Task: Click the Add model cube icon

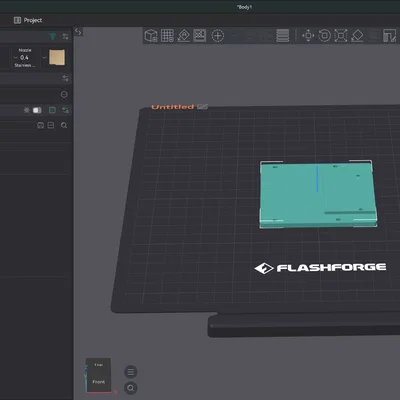Action: 151,35
